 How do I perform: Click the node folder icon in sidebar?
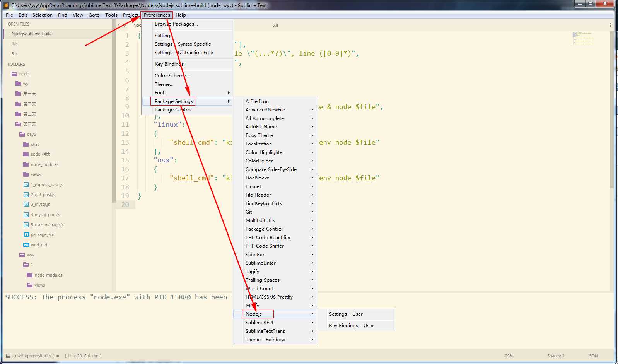tap(14, 74)
